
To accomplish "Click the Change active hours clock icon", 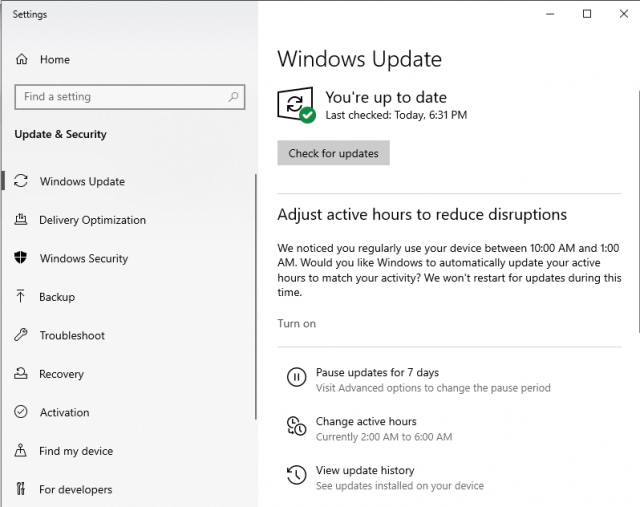I will 296,427.
